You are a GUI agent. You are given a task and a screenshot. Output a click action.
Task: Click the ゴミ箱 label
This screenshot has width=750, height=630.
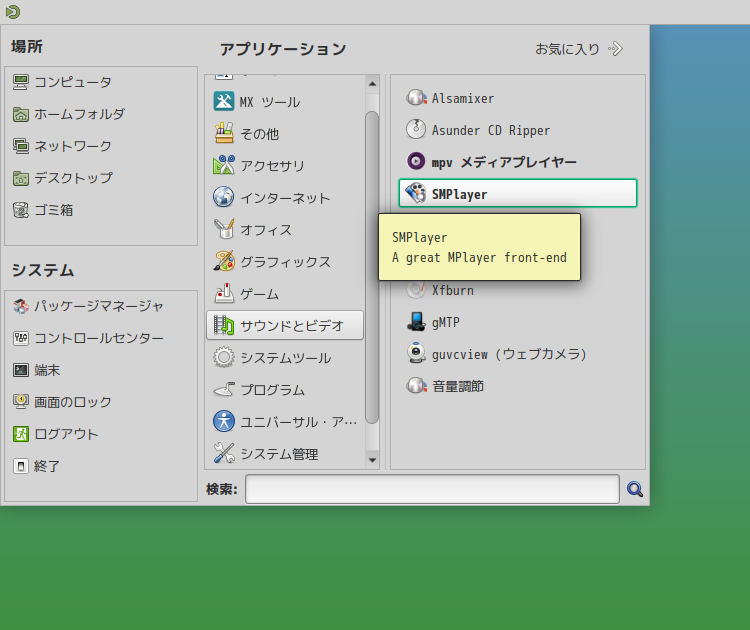pyautogui.click(x=54, y=210)
